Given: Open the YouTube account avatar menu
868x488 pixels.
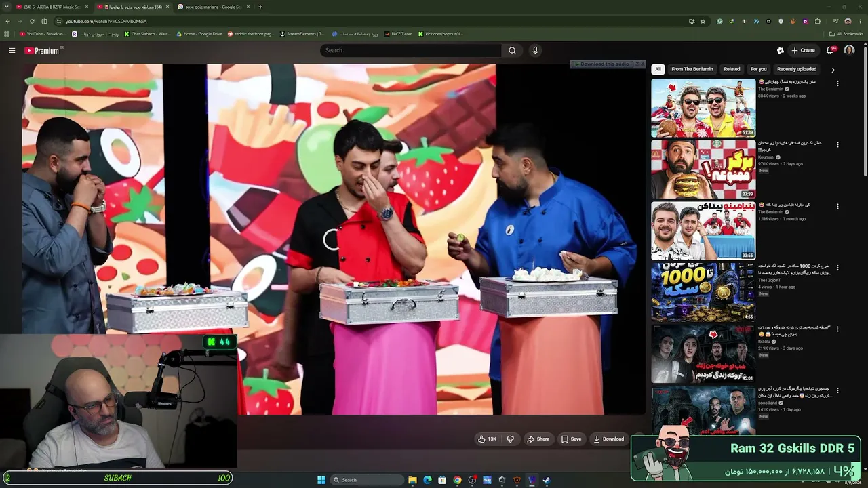Looking at the screenshot, I should (849, 50).
